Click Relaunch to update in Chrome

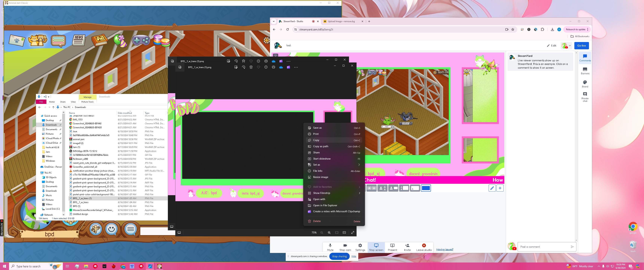click(577, 30)
